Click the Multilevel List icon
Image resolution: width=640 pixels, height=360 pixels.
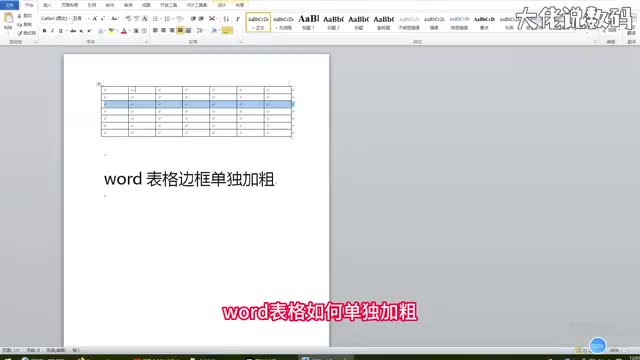[180, 18]
